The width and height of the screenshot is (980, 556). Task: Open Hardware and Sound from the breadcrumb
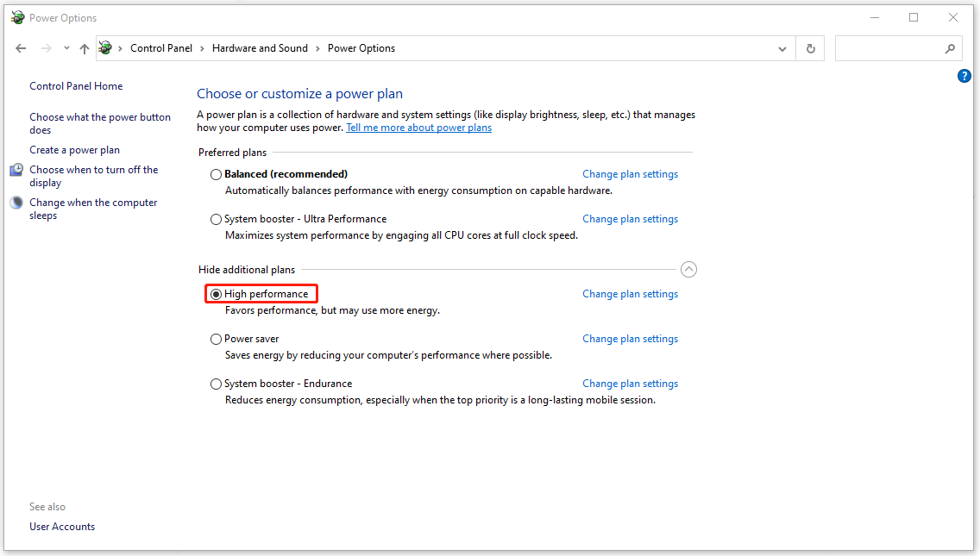(x=260, y=47)
